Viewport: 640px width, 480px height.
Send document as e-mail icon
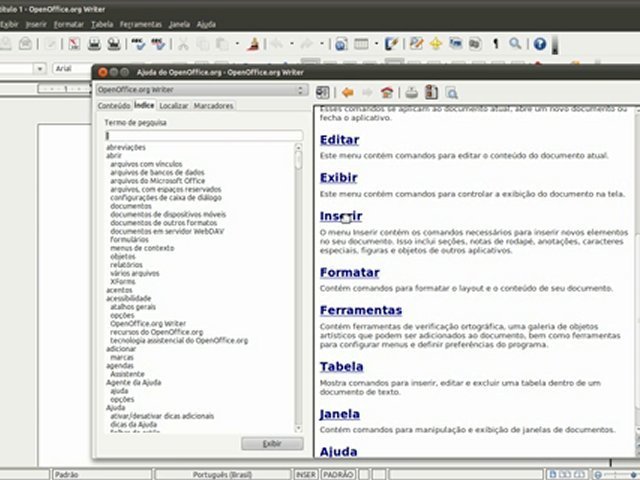pyautogui.click(x=25, y=44)
